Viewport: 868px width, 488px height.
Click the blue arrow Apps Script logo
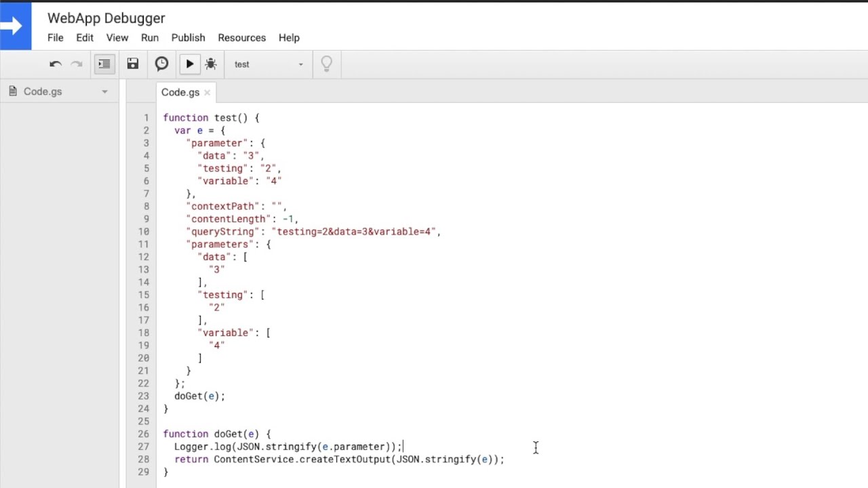tap(15, 26)
